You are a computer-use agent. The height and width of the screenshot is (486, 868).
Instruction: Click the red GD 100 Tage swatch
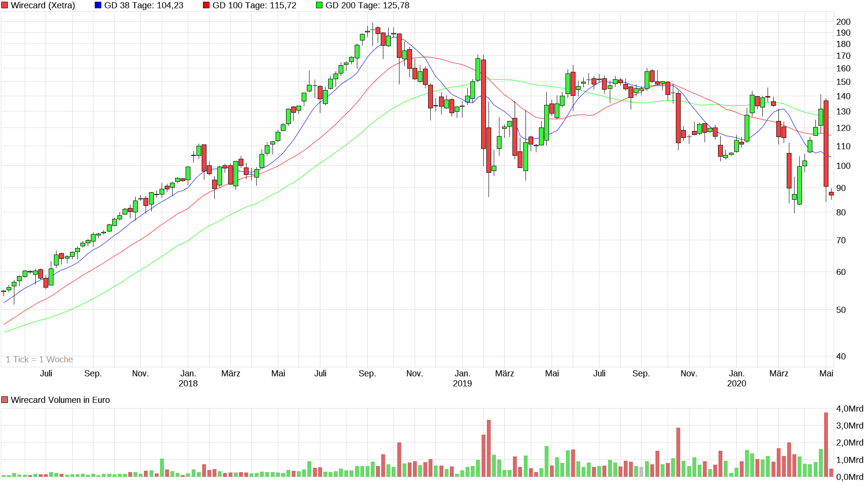(206, 5)
